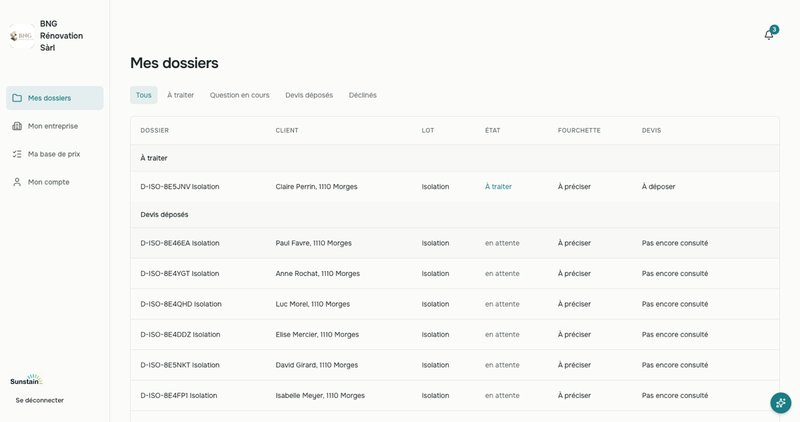Click client Luc Morel, 1110 Morges
The width and height of the screenshot is (800, 422).
coord(313,304)
